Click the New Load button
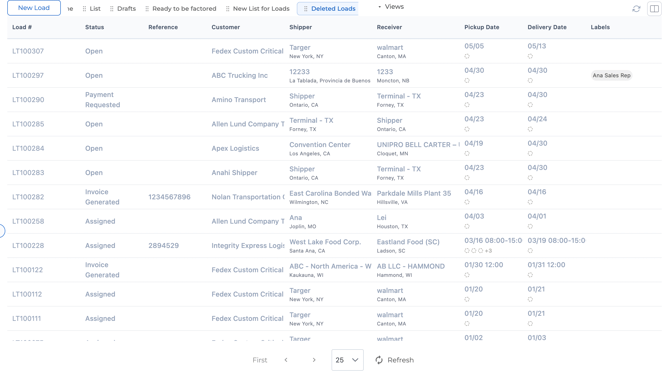The width and height of the screenshot is (670, 386). 34,8
